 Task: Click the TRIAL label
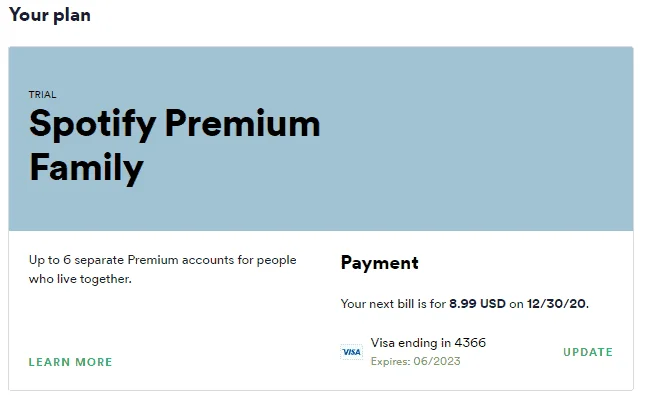tap(42, 95)
